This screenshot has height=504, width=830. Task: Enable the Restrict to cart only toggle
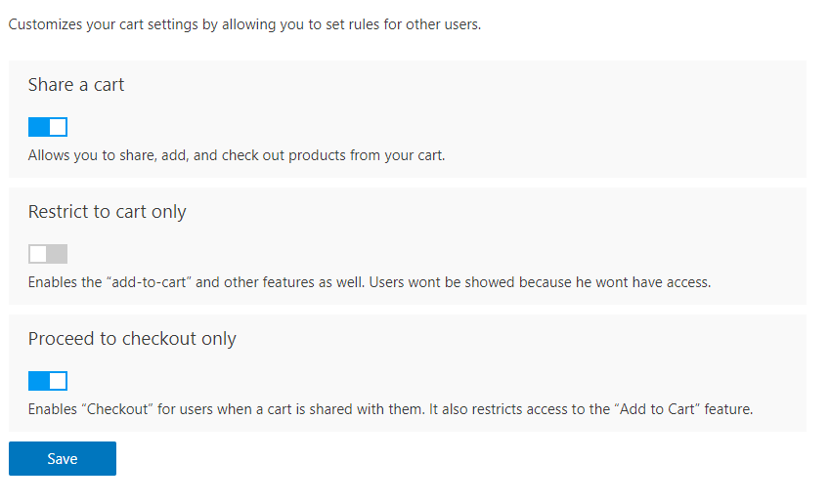(x=48, y=254)
